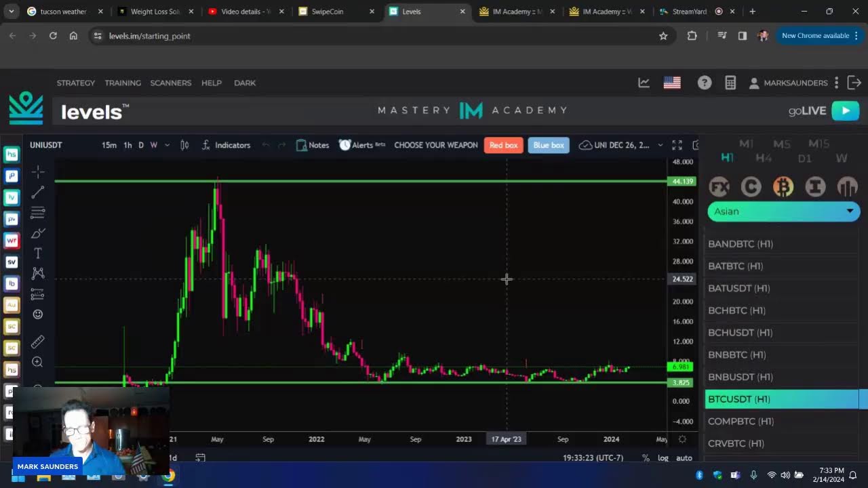
Task: Click the Red box button
Action: (504, 145)
